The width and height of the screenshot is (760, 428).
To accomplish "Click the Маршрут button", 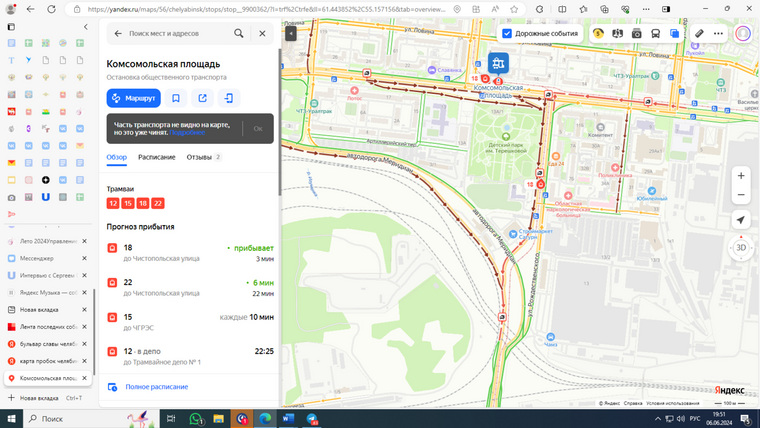I will (x=134, y=98).
